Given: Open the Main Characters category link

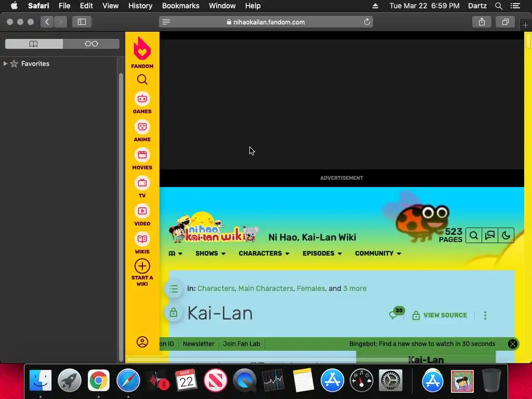Looking at the screenshot, I should (265, 288).
